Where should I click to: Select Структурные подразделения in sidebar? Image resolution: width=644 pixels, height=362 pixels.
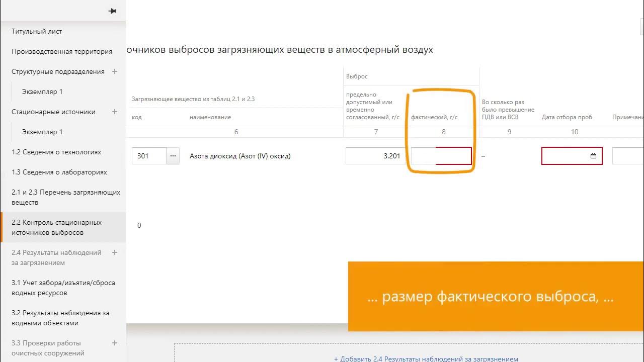pos(58,71)
